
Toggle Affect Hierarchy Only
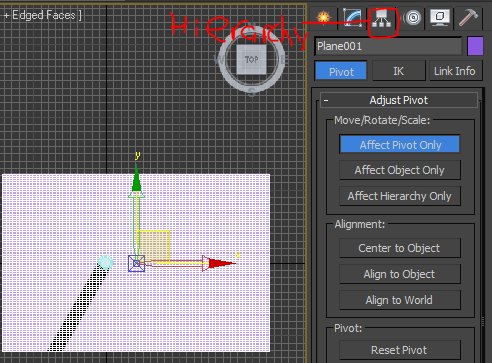tap(400, 196)
